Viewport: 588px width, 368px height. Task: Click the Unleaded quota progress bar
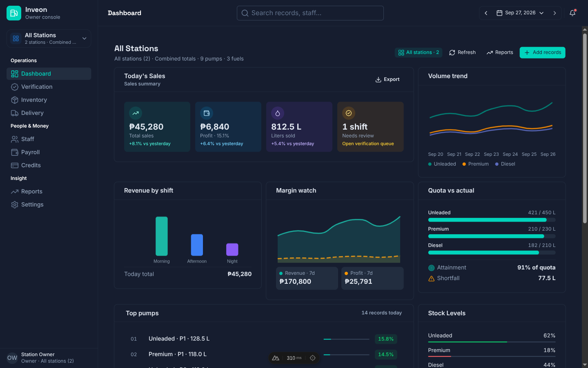click(x=492, y=220)
